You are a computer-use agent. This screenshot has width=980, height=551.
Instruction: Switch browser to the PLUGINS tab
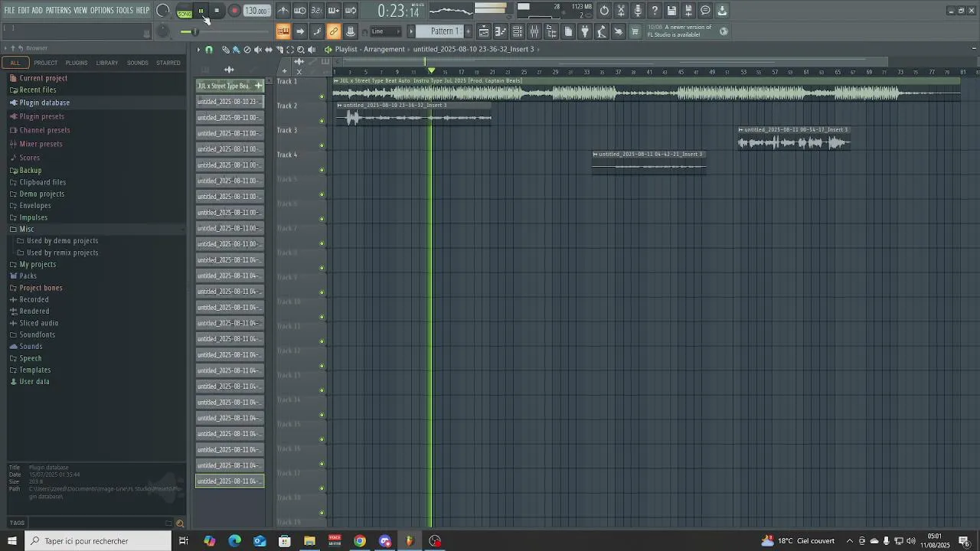point(77,63)
